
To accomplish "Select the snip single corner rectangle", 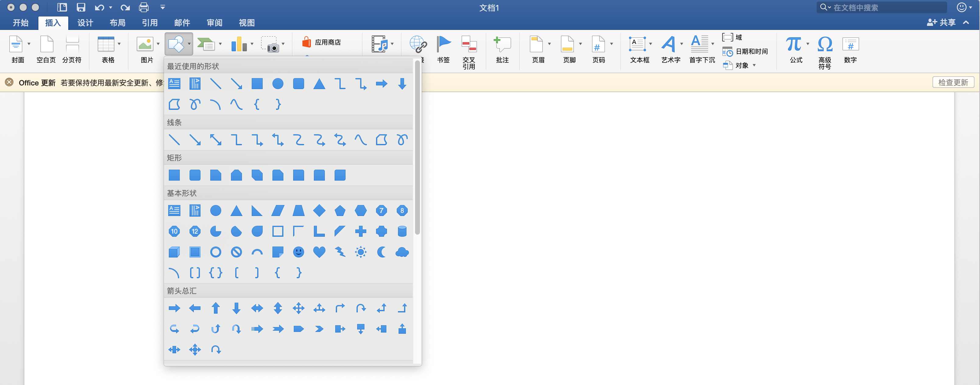I will pyautogui.click(x=216, y=175).
